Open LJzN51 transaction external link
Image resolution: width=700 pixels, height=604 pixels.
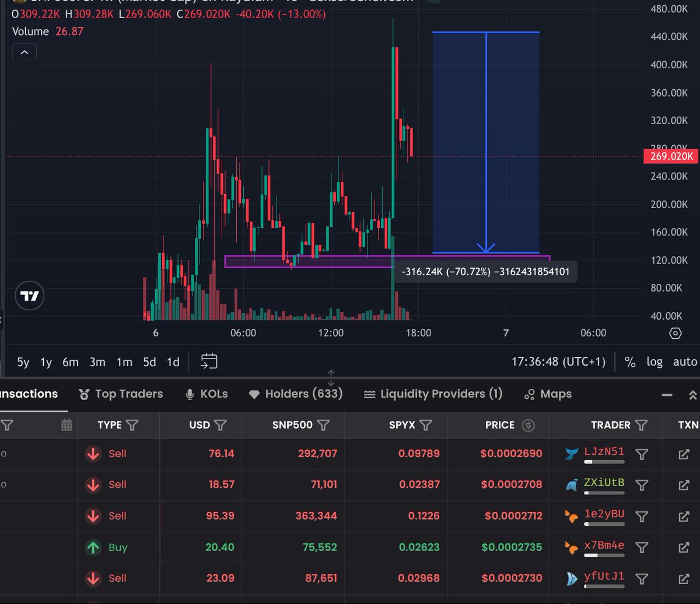684,454
